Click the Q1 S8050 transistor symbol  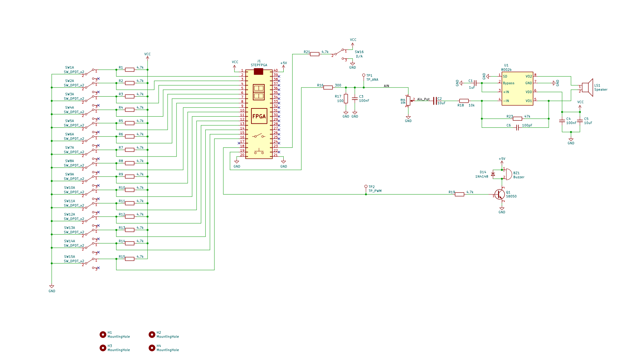(x=500, y=194)
